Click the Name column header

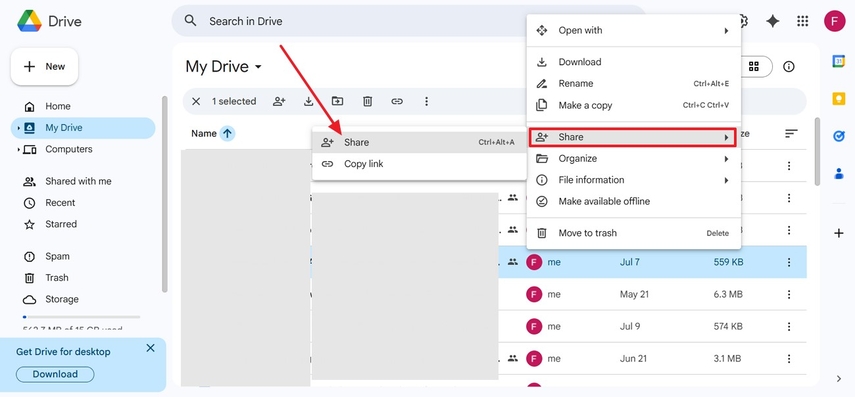(204, 134)
